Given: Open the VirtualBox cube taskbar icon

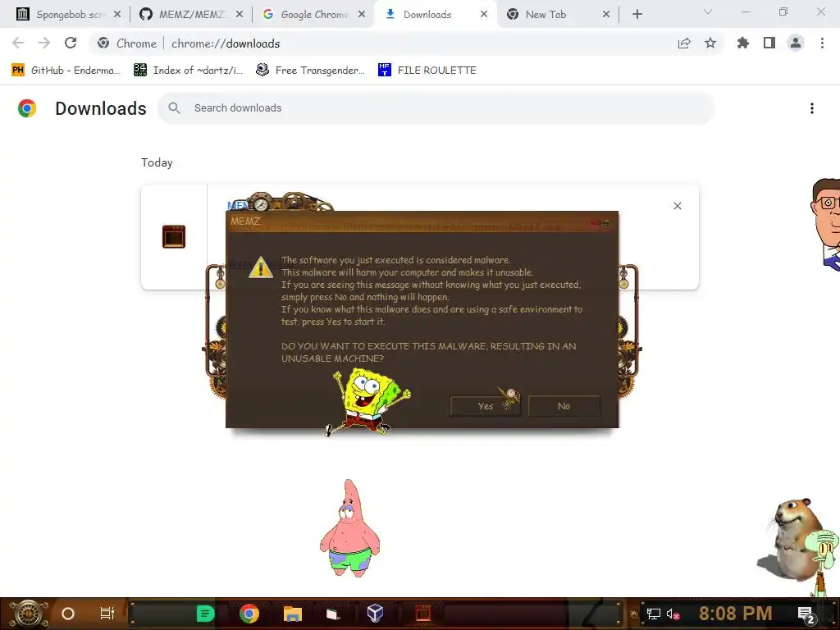Looking at the screenshot, I should pyautogui.click(x=375, y=613).
